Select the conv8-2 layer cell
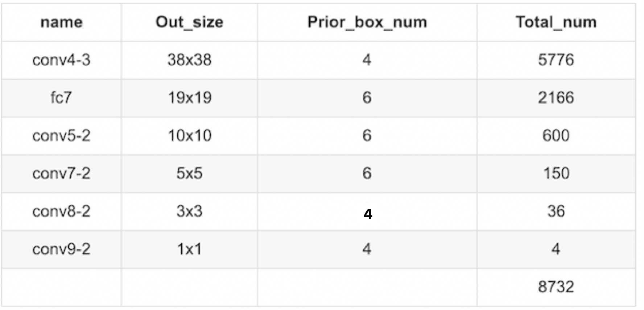This screenshot has width=644, height=310. pos(61,211)
